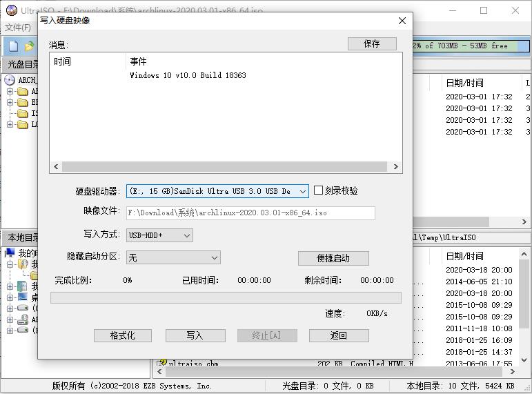Close the 写入硬盘映像 dialog
The width and height of the screenshot is (532, 394).
tap(402, 21)
